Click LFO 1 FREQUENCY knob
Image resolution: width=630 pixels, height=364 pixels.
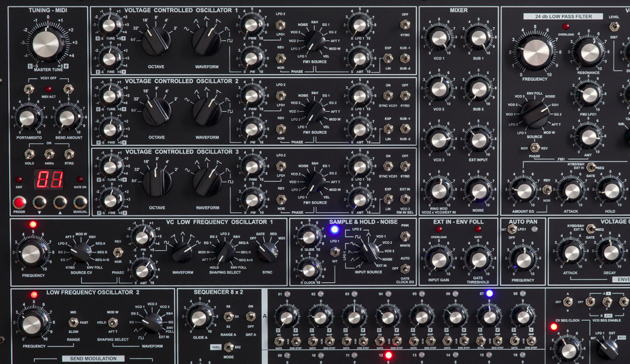[32, 254]
